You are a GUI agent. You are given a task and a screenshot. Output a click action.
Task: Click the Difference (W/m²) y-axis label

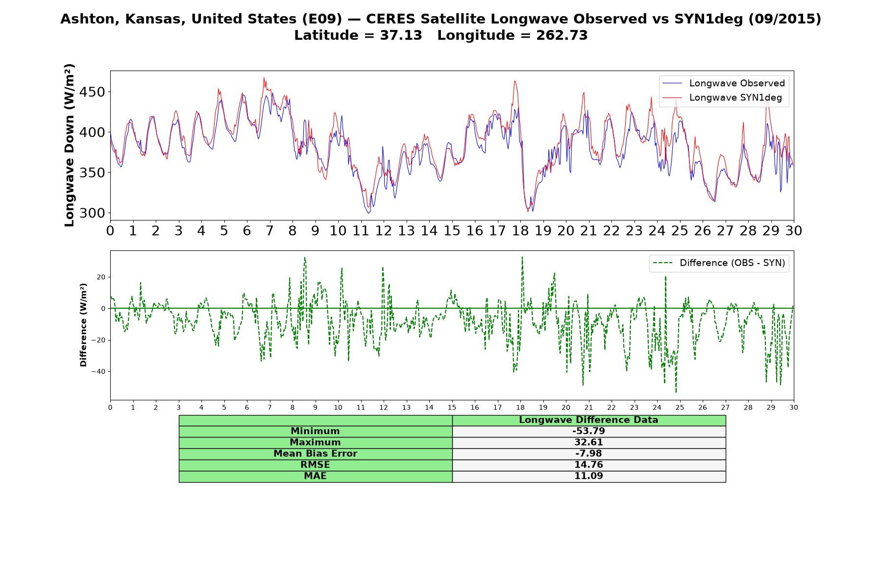83,325
